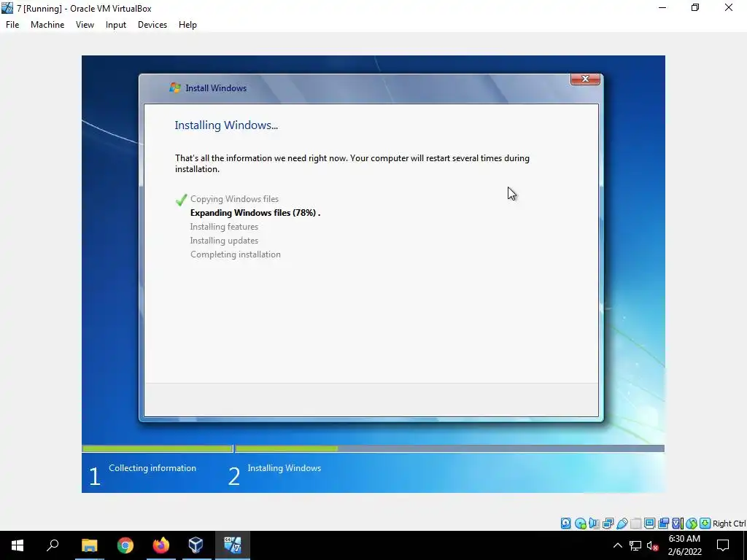Click the optical disk indicator icon
Screen dimensions: 747x560
pos(580,524)
